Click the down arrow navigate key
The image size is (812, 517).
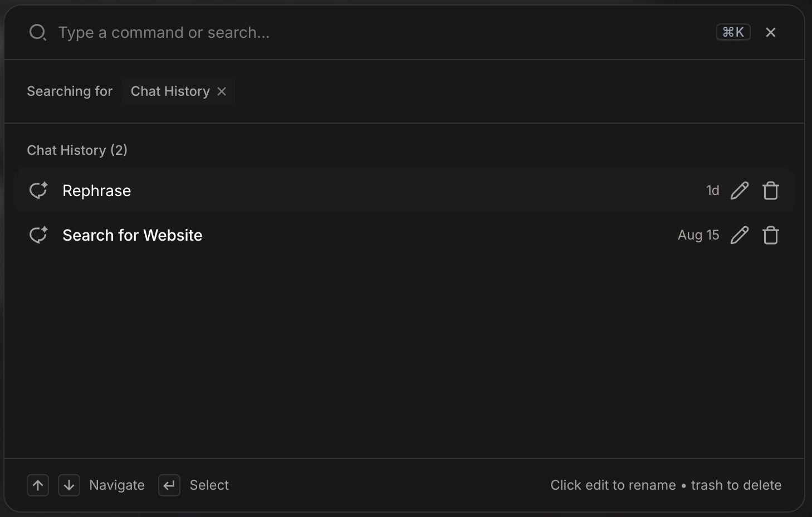click(x=69, y=485)
